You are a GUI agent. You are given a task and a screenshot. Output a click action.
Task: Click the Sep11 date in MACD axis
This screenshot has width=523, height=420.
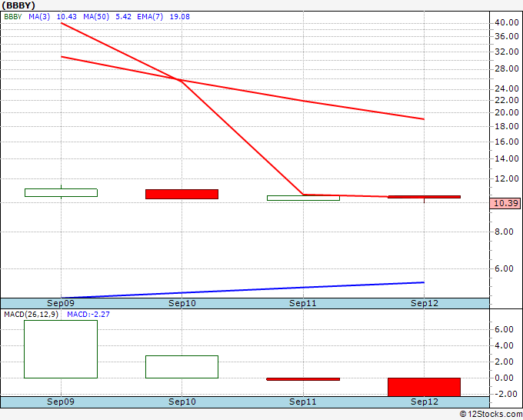click(x=303, y=402)
